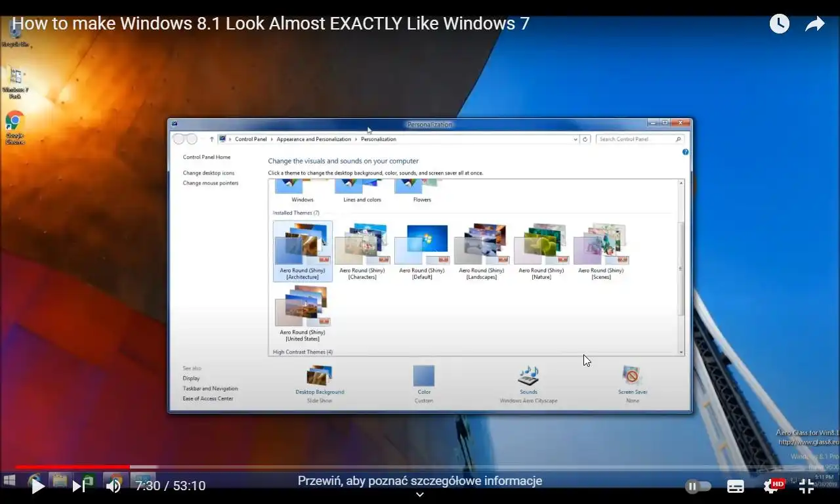Go up one level with the up arrow

tap(211, 139)
